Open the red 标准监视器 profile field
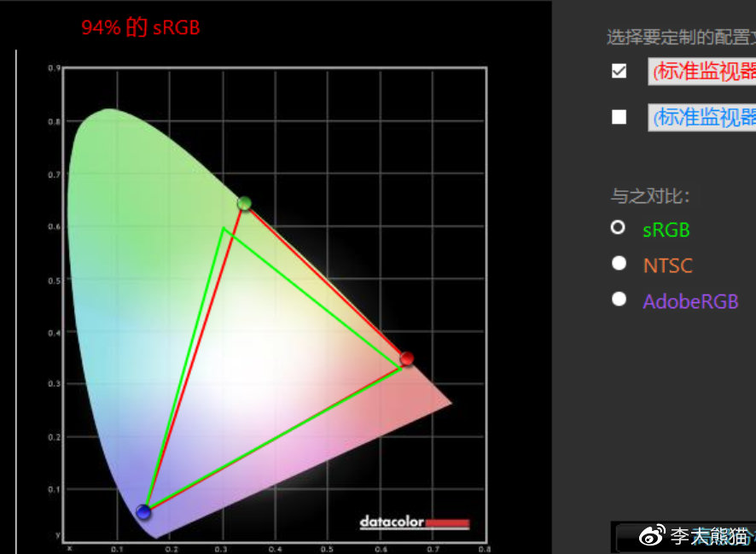The width and height of the screenshot is (756, 554). click(702, 72)
